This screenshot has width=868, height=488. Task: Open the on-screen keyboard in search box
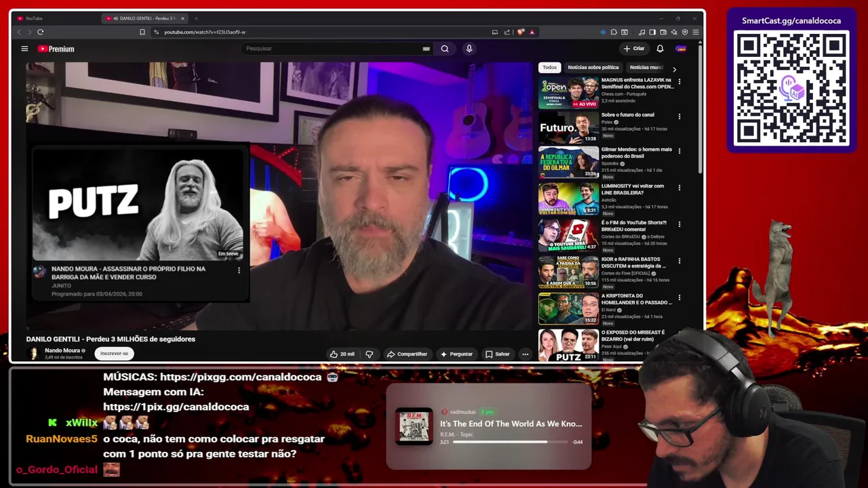[426, 49]
